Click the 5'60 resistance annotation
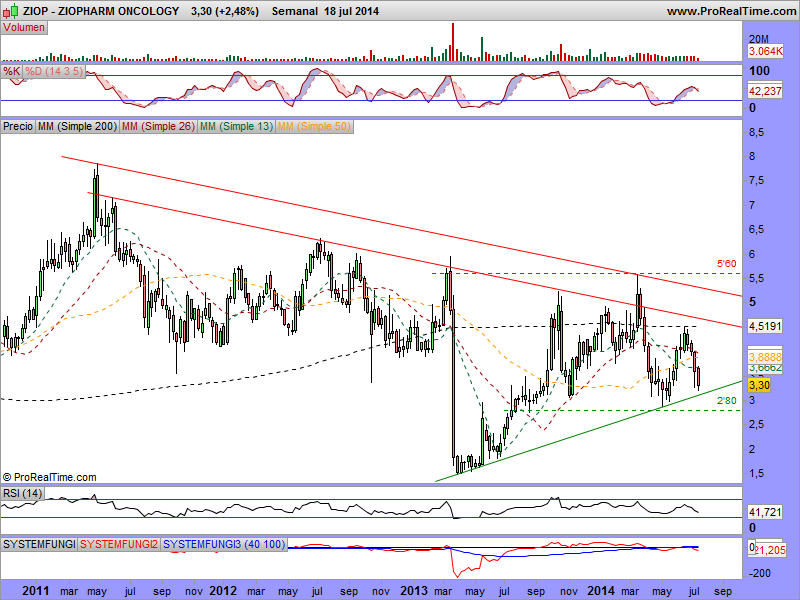This screenshot has width=800, height=600. (727, 264)
